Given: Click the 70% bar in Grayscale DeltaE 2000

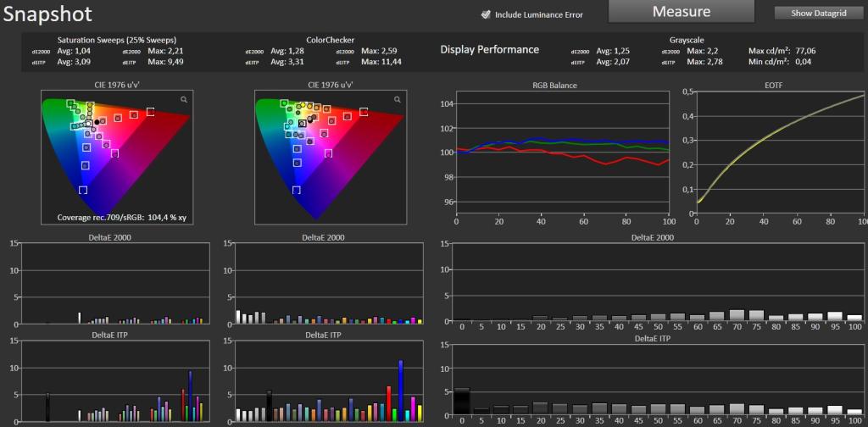Looking at the screenshot, I should tap(737, 315).
